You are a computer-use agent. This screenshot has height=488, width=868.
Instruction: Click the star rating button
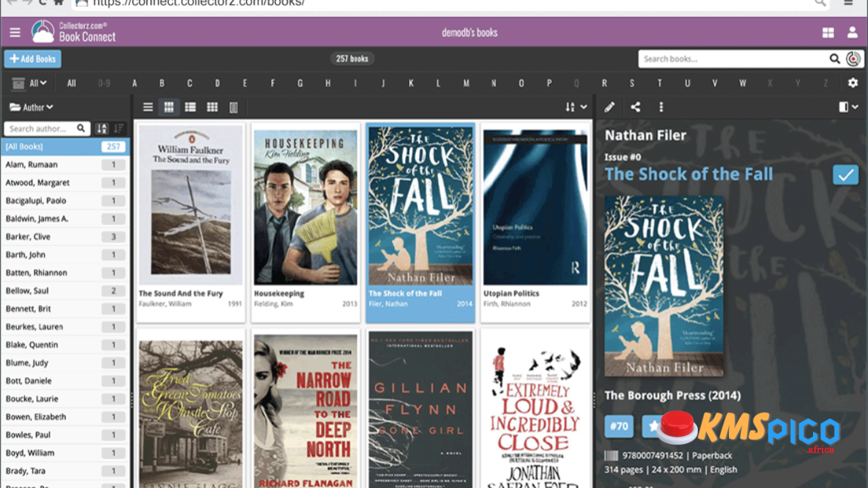[653, 426]
